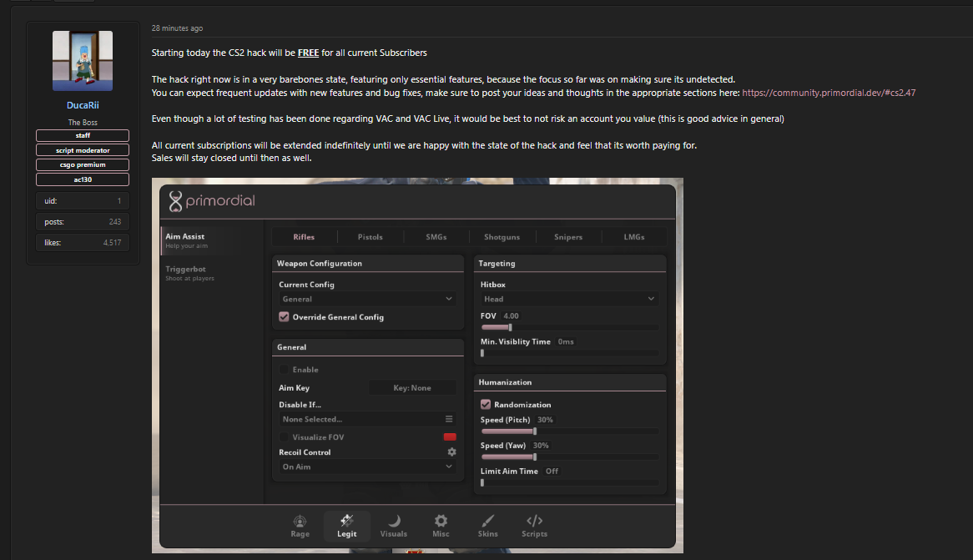973x560 pixels.
Task: Select Triggerbot in the sidebar
Action: tap(212, 273)
